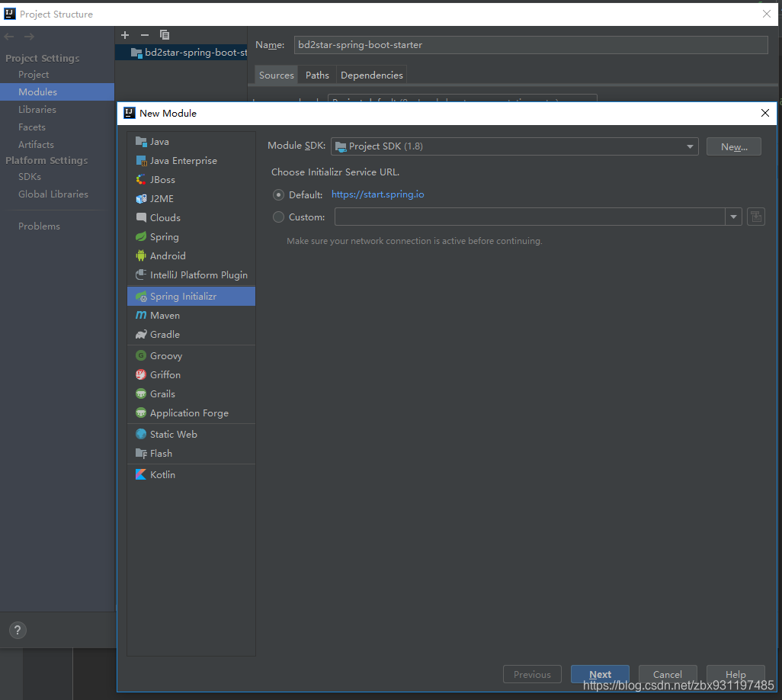This screenshot has height=700, width=782.
Task: Select Android module type text
Action: pos(168,256)
